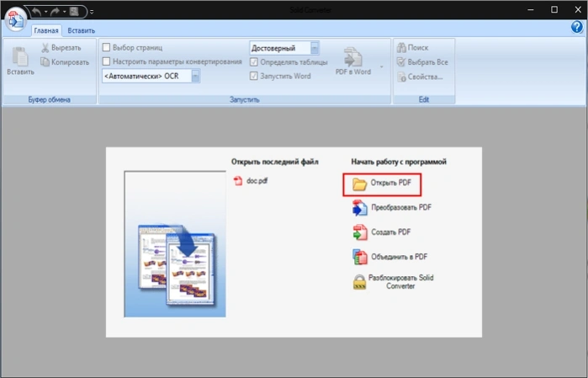This screenshot has height=378, width=588.
Task: Click Открыть PDF link
Action: [391, 183]
